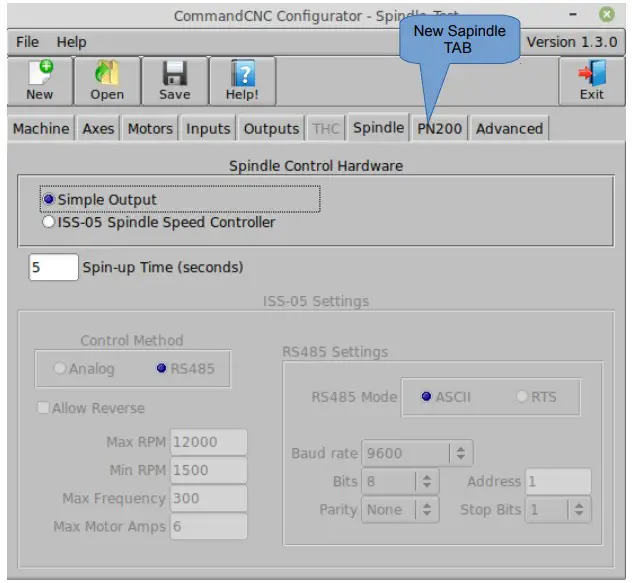Click the Max RPM field

[x=208, y=442]
